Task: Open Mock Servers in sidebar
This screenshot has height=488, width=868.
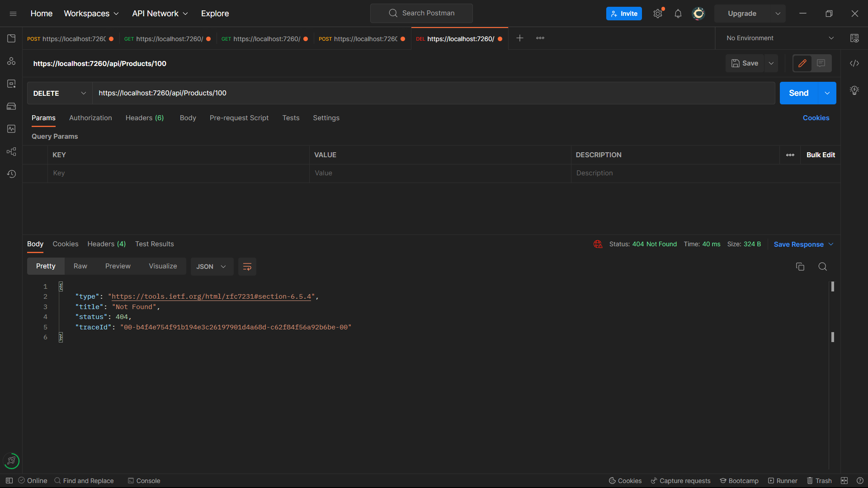Action: point(11,106)
